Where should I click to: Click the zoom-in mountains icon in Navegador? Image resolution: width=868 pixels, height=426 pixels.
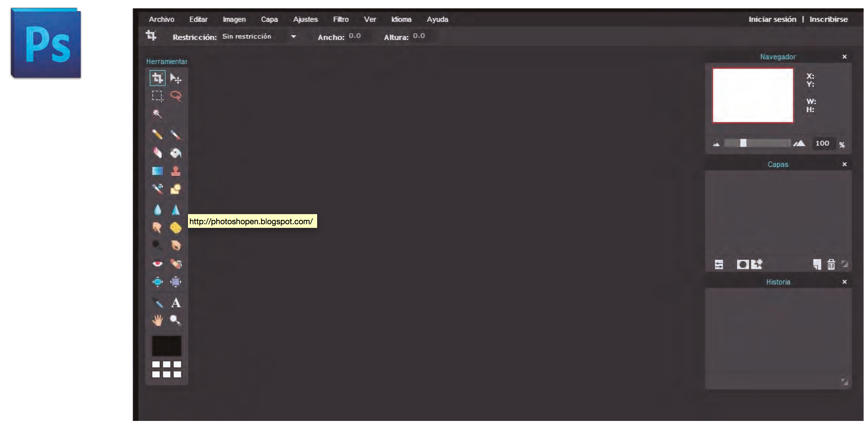pos(799,144)
